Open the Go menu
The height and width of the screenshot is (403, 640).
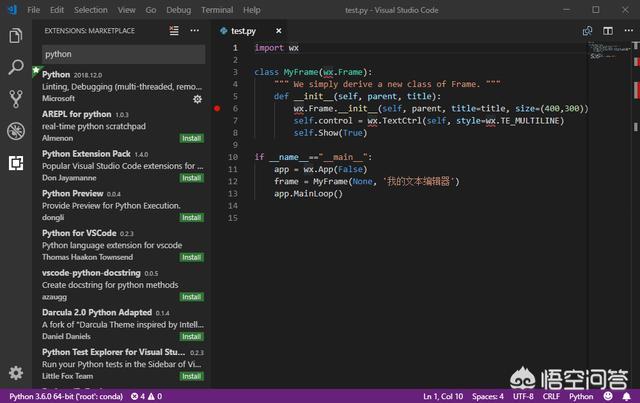click(151, 10)
